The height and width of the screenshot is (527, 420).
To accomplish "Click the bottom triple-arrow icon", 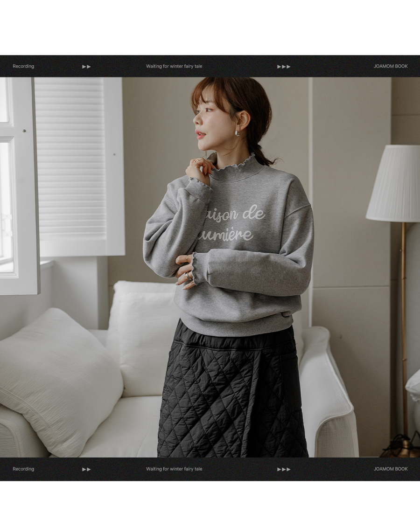I will [x=284, y=469].
